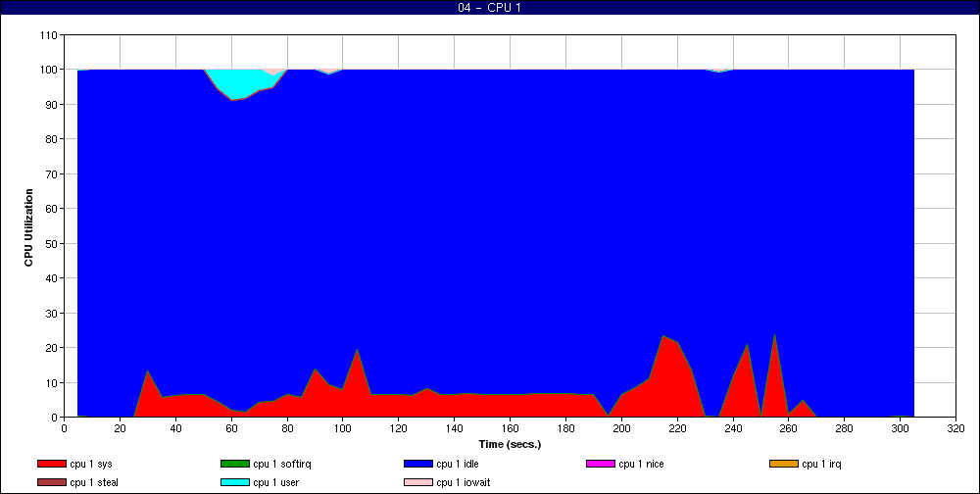Click the pink cpu 1 iowait legend swatch
The width and height of the screenshot is (980, 494).
[x=418, y=483]
